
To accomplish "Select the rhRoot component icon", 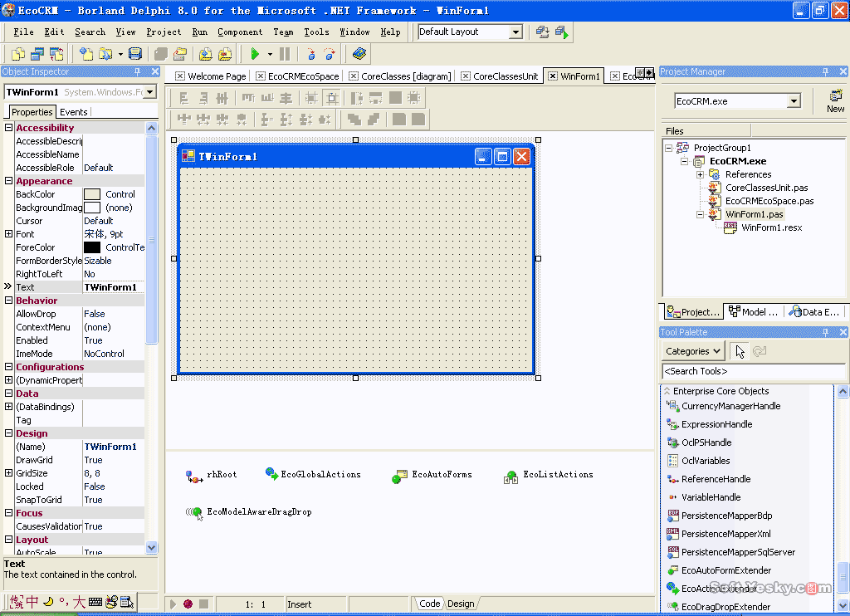I will tap(194, 477).
